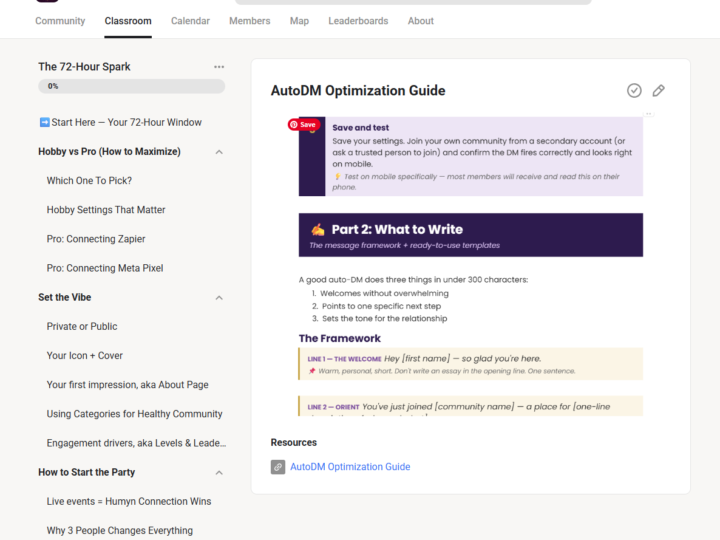The height and width of the screenshot is (540, 720).
Task: Select the Private or Public lesson
Action: 82,326
